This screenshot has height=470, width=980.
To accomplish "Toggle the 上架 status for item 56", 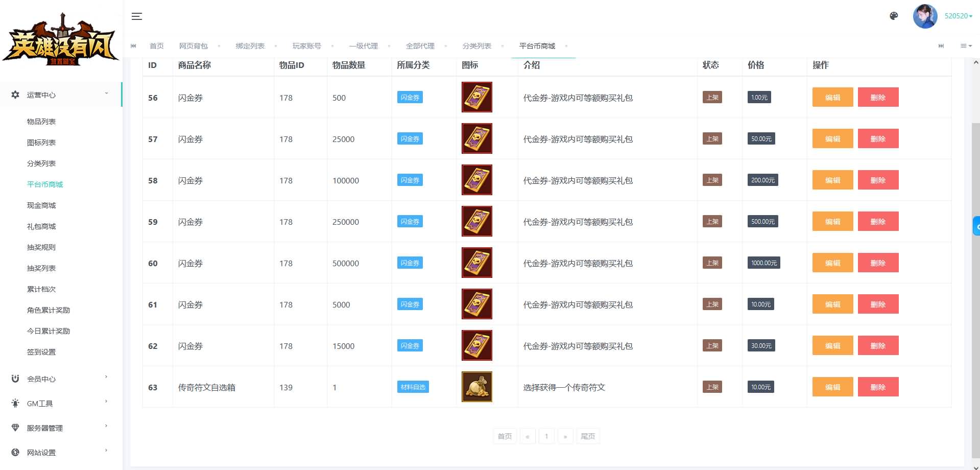I will pos(712,98).
